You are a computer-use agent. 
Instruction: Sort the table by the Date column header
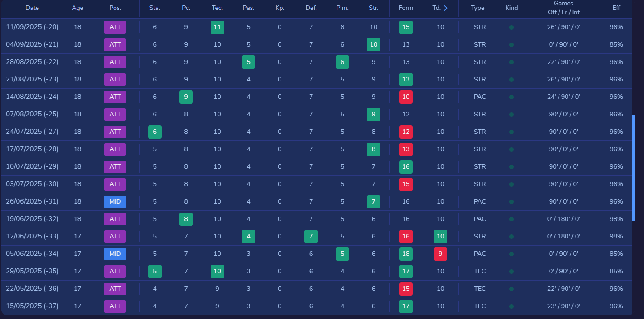coord(32,8)
